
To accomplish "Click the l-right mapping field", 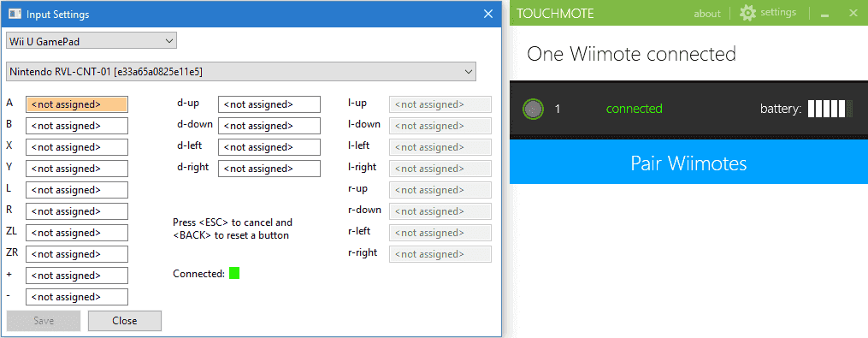I will (440, 169).
